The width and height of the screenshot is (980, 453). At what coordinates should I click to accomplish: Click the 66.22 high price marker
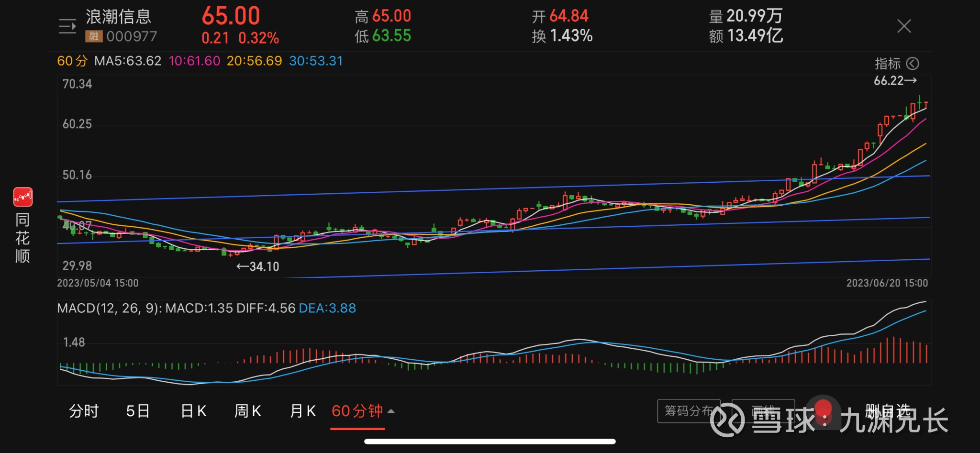894,81
